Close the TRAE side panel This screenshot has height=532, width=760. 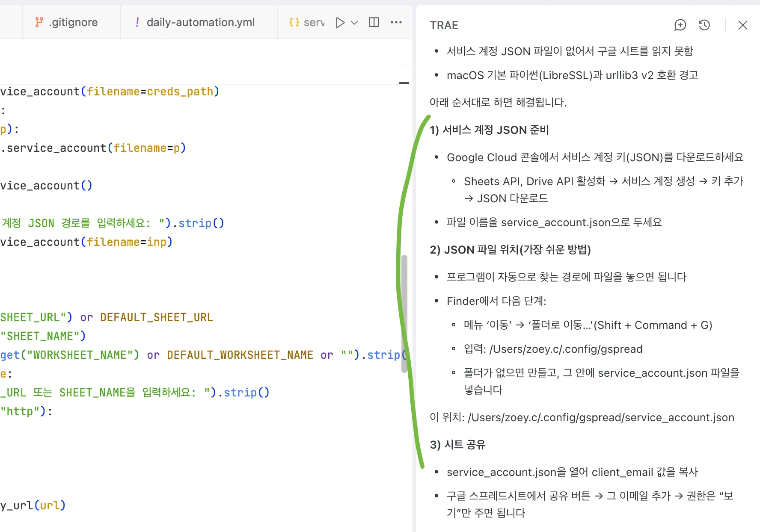click(743, 25)
